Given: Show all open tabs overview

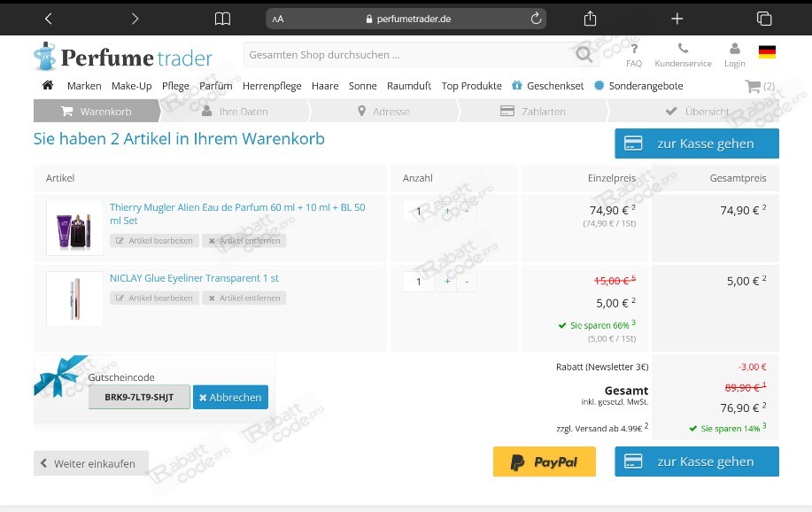Looking at the screenshot, I should tap(764, 19).
